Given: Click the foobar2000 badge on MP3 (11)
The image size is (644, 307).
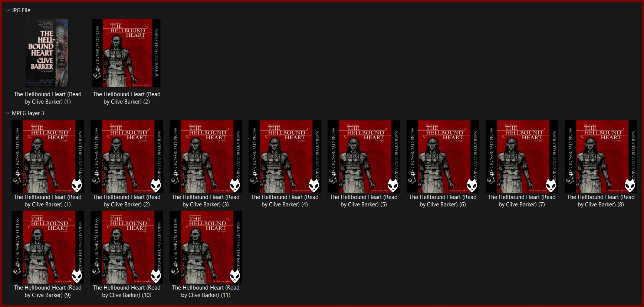Looking at the screenshot, I should pyautogui.click(x=235, y=276).
